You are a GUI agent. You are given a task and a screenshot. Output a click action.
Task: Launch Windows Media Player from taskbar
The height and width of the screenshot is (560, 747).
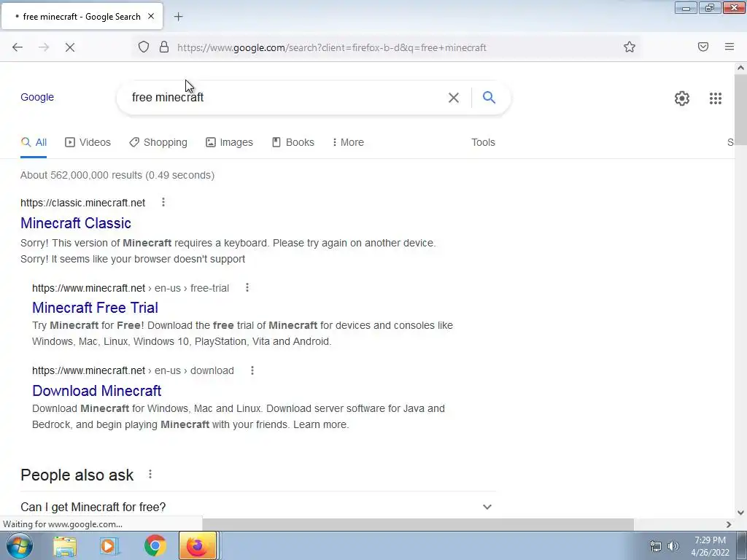click(x=109, y=546)
